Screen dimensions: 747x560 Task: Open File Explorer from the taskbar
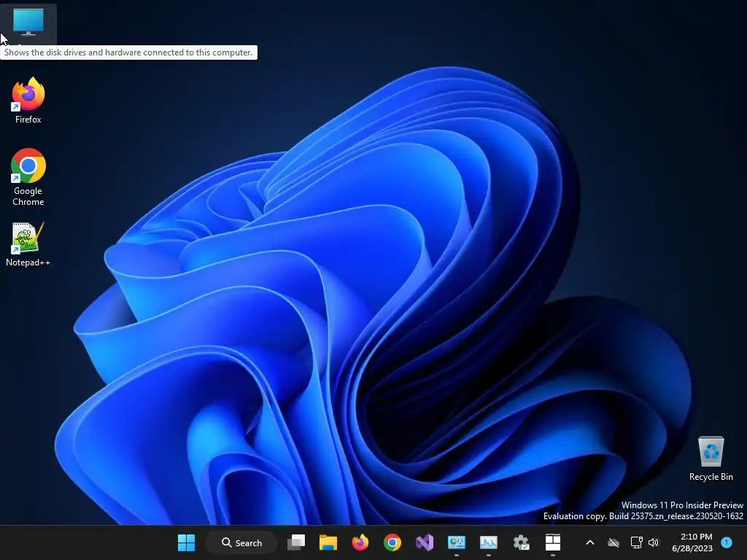click(328, 542)
